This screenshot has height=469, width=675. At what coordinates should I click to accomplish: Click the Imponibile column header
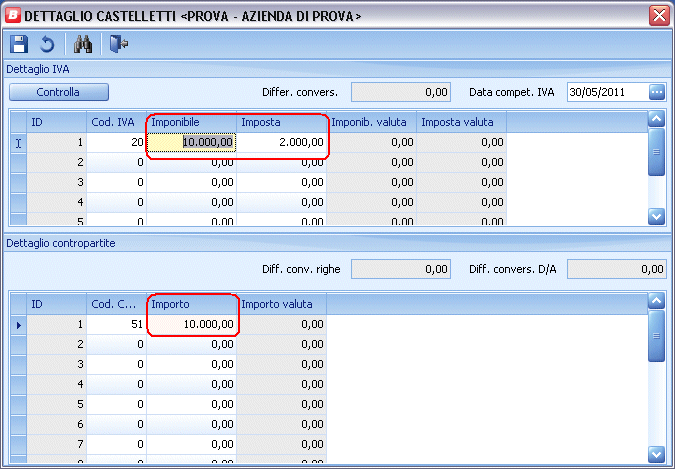click(x=192, y=122)
